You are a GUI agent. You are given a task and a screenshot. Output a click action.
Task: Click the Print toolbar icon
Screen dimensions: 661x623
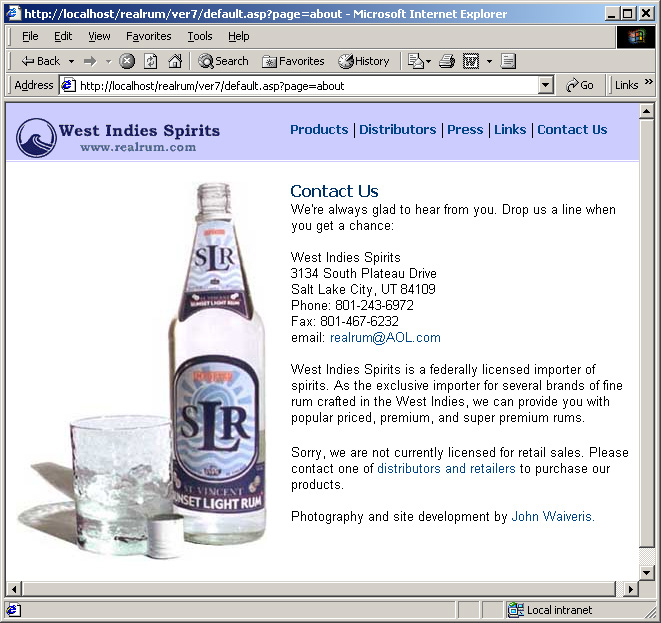[x=447, y=61]
